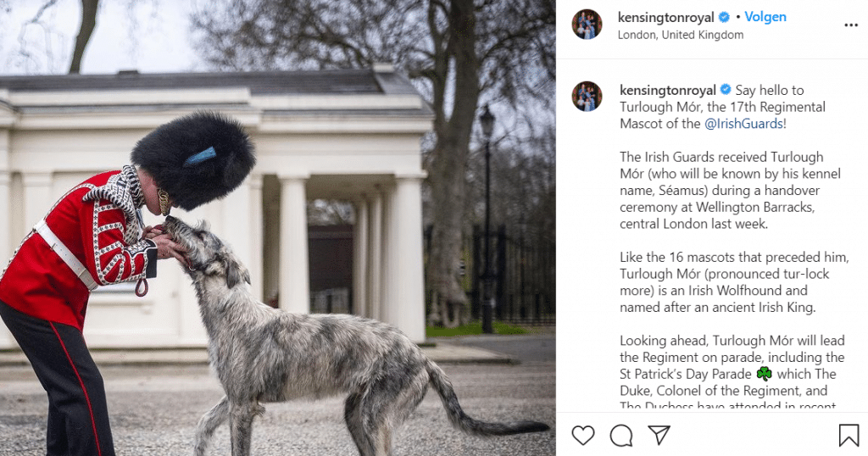Follow the account with the Volgen button

coord(765,17)
